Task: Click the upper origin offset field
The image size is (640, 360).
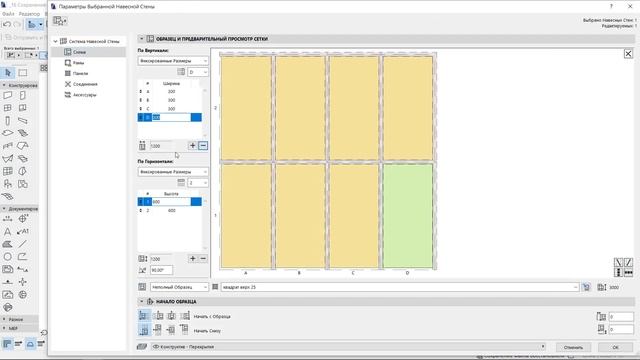Action: click(621, 317)
